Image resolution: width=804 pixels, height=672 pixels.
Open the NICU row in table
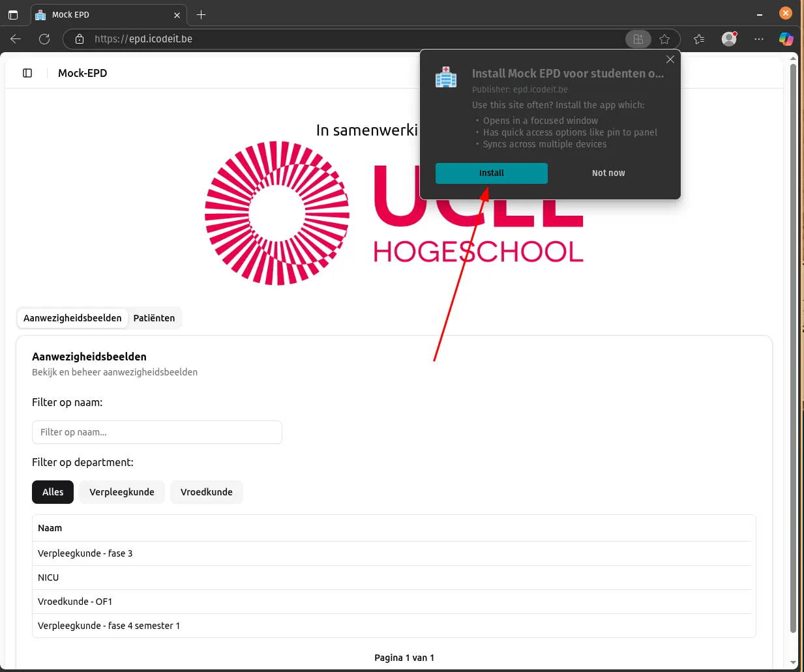point(48,577)
